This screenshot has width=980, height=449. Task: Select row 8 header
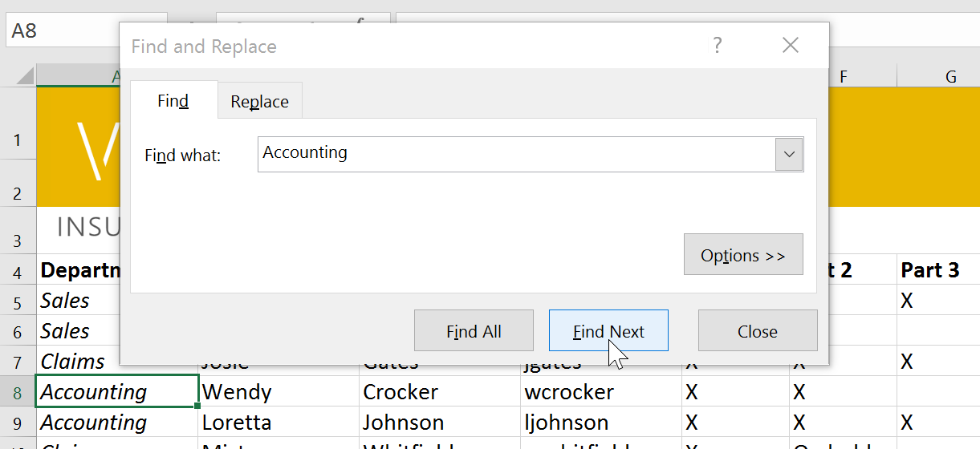(18, 392)
